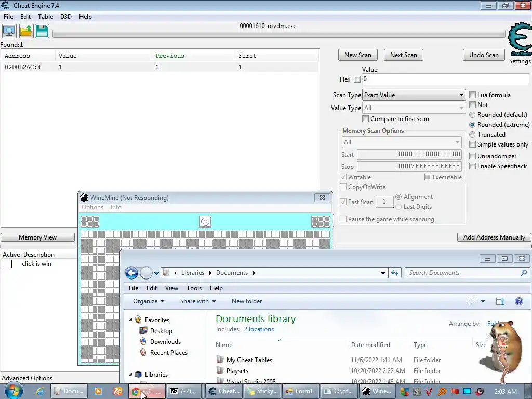
Task: Open the D3D menu
Action: click(x=66, y=17)
